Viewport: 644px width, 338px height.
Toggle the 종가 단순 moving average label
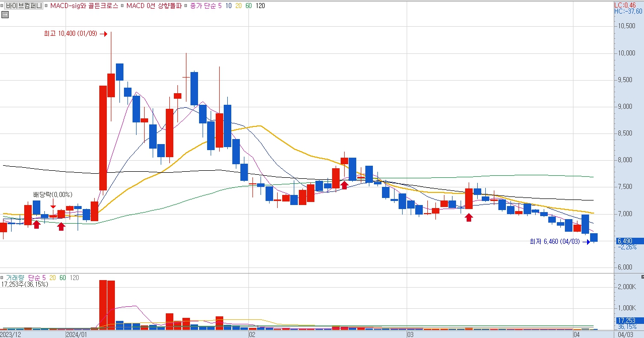coord(204,6)
